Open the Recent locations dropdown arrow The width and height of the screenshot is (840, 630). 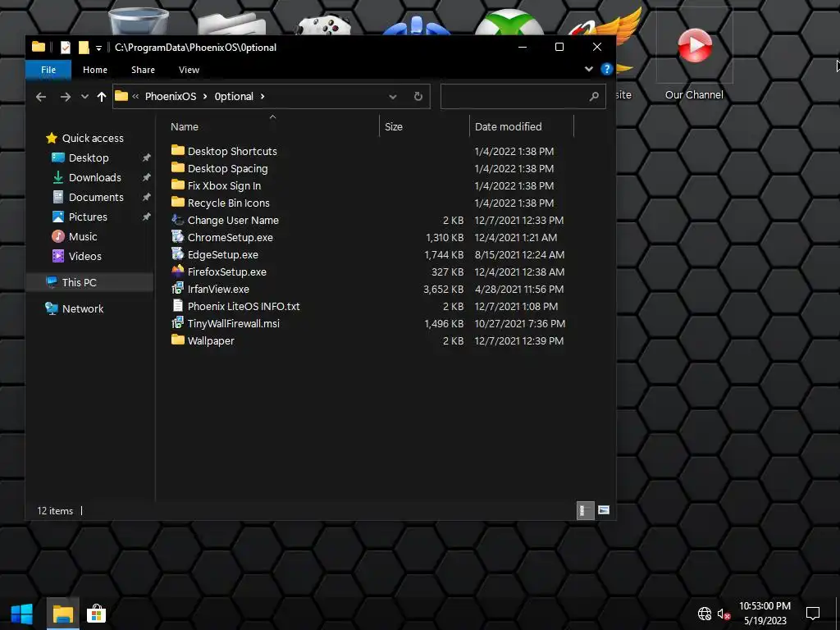pyautogui.click(x=84, y=97)
